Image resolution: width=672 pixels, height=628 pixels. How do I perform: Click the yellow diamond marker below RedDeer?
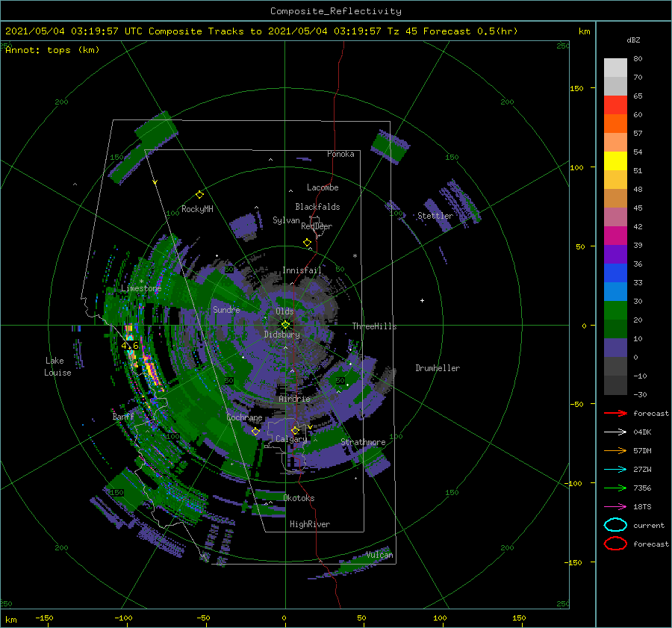(x=308, y=243)
